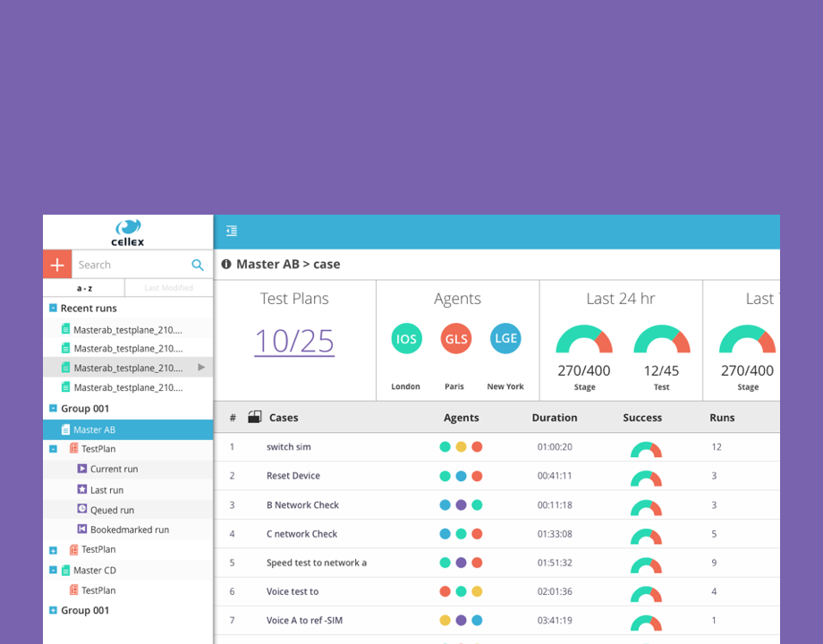Select the LGE agent badge for New York
This screenshot has width=823, height=644.
(505, 339)
